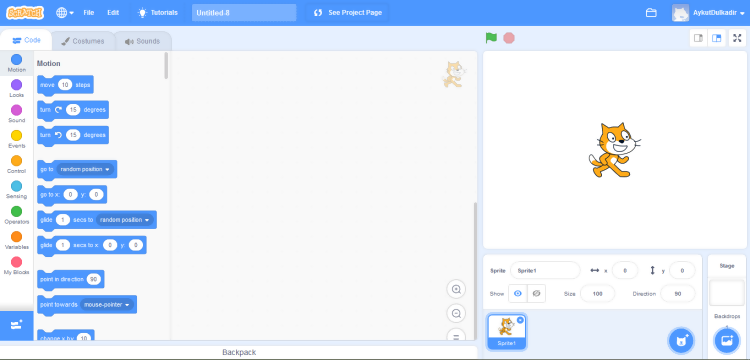Viewport: 750px width, 360px height.
Task: Open My Stuff folder icon
Action: tap(651, 13)
